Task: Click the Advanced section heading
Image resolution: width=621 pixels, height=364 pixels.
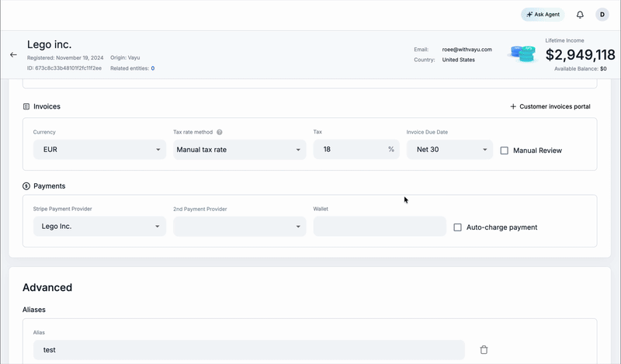Action: click(47, 288)
